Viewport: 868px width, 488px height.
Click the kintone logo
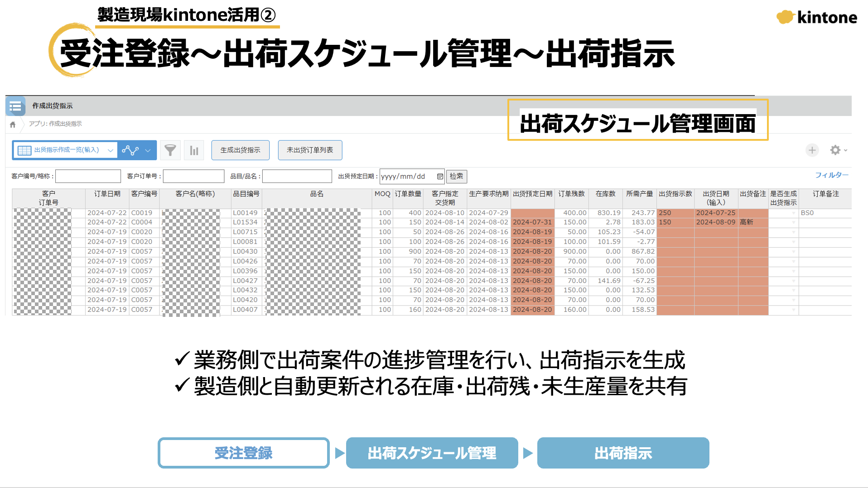click(817, 17)
